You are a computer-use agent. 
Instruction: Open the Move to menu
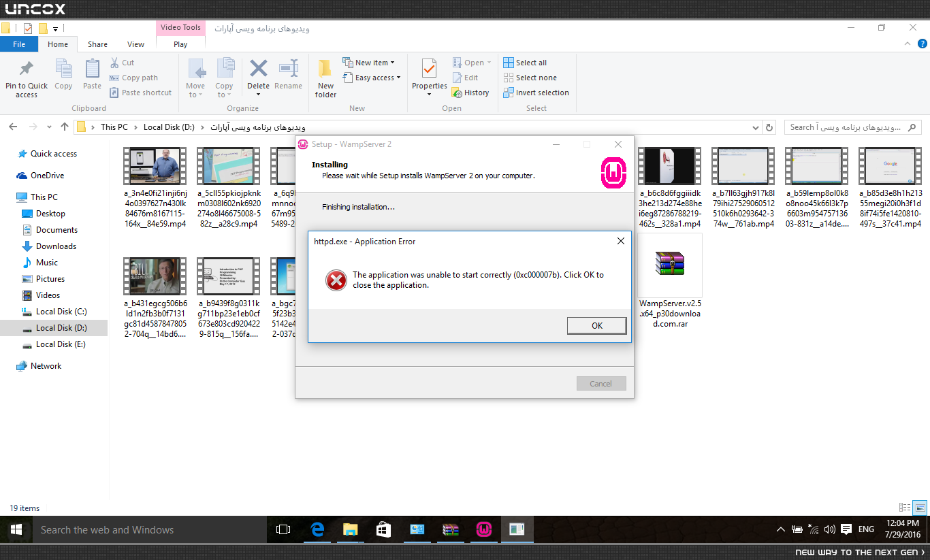195,78
